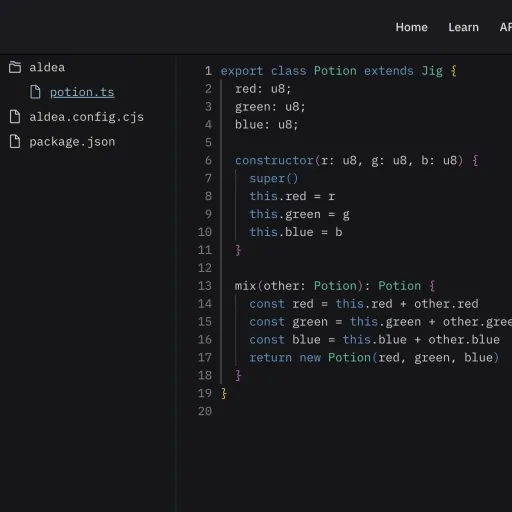
Task: Click 'extends' keyword on line 1
Action: (389, 71)
